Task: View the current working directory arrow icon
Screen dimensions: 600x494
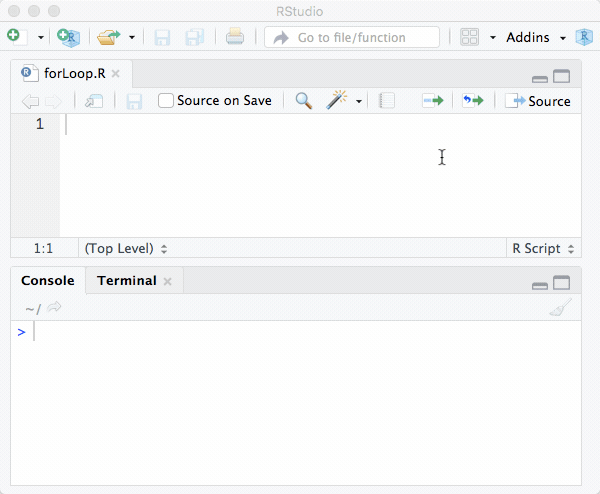Action: 54,307
